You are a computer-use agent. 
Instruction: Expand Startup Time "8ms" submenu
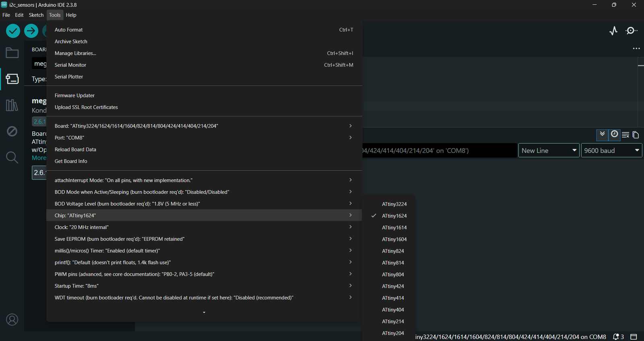point(204,286)
